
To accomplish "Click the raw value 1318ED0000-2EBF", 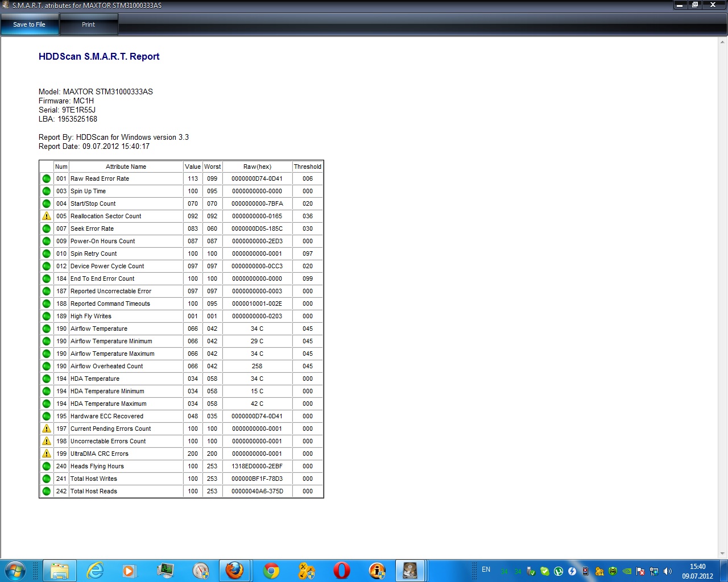I will [x=257, y=466].
